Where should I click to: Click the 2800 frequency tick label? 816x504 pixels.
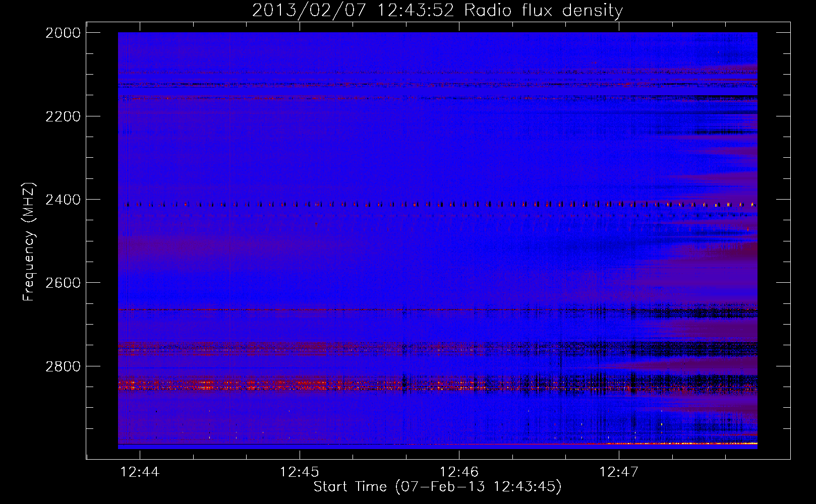(x=63, y=366)
